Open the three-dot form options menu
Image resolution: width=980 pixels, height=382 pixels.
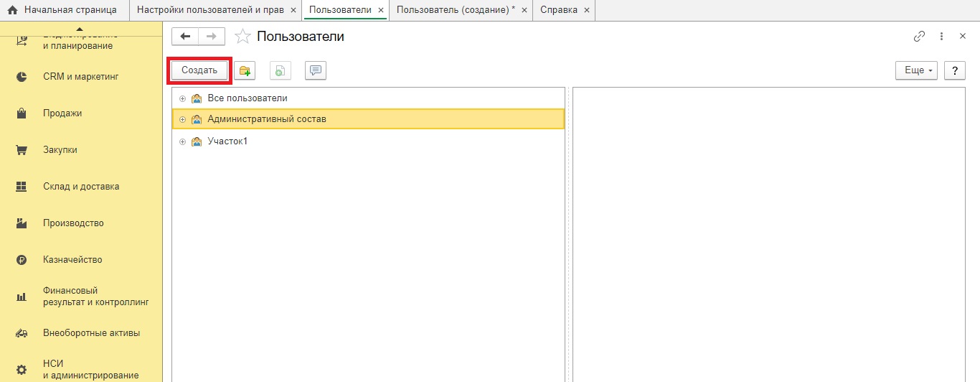(941, 36)
